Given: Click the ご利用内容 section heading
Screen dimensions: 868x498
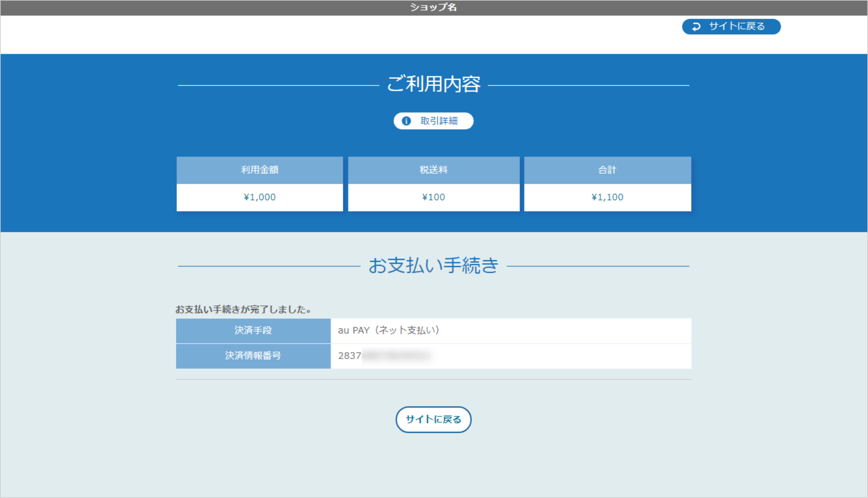Looking at the screenshot, I should pyautogui.click(x=433, y=84).
